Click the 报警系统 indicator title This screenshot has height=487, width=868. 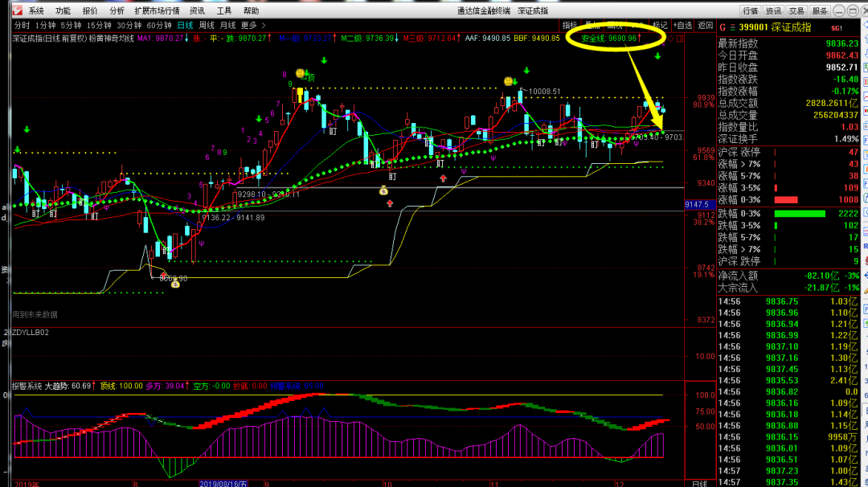point(27,386)
